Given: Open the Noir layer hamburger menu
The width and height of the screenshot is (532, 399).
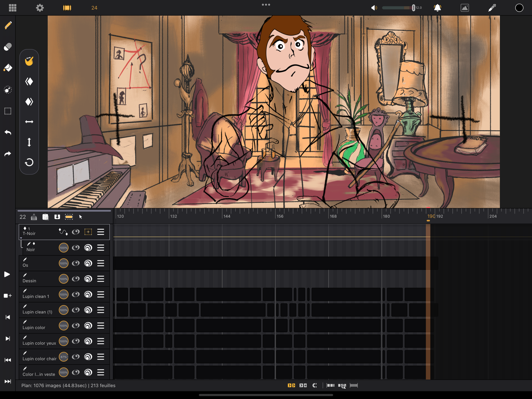Looking at the screenshot, I should pyautogui.click(x=101, y=248).
